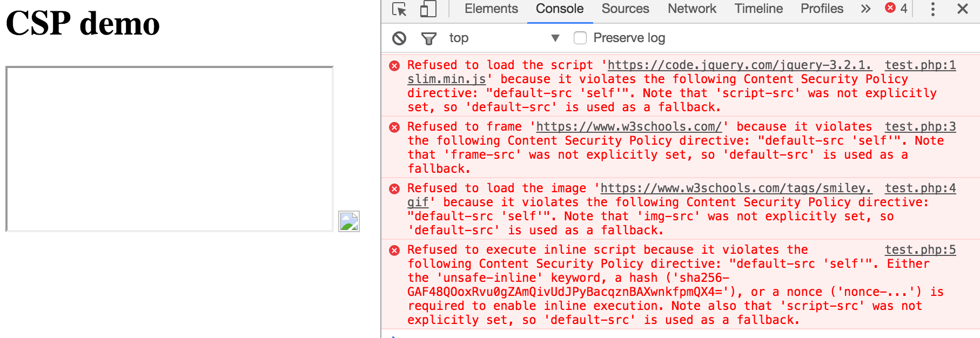The width and height of the screenshot is (980, 338).
Task: Open the test.php:5 source link
Action: coord(920,250)
